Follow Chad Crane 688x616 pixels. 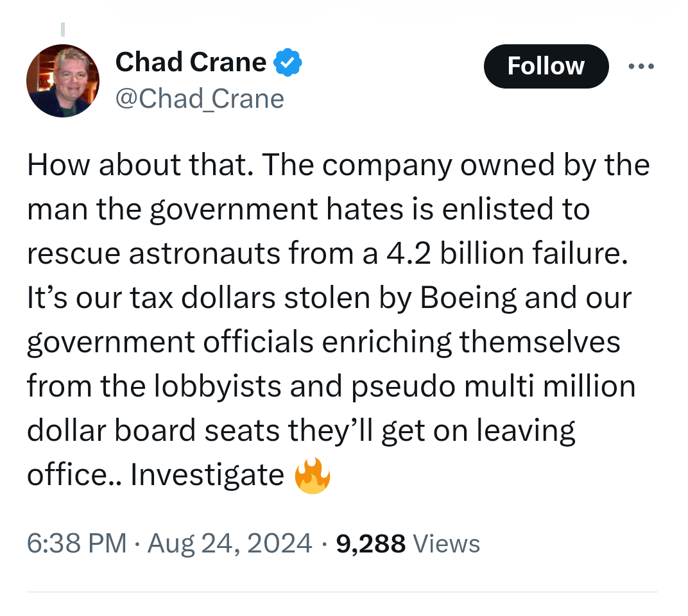(x=546, y=66)
